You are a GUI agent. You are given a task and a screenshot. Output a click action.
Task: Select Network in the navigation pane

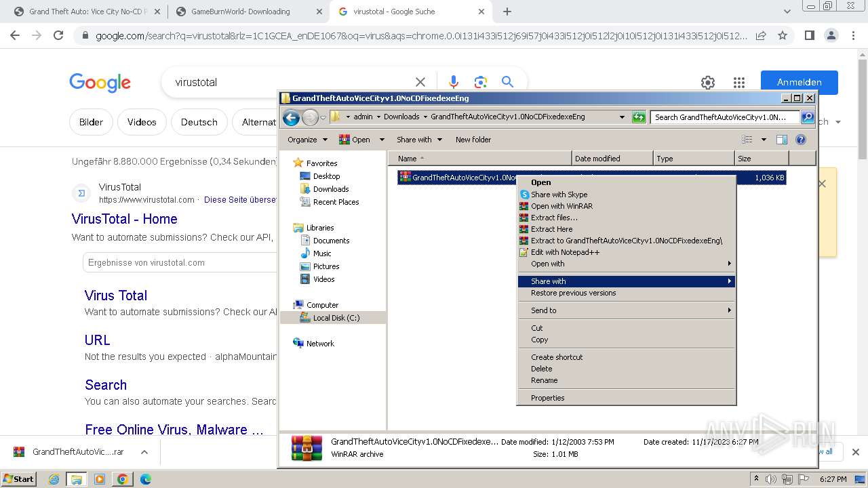click(x=320, y=344)
